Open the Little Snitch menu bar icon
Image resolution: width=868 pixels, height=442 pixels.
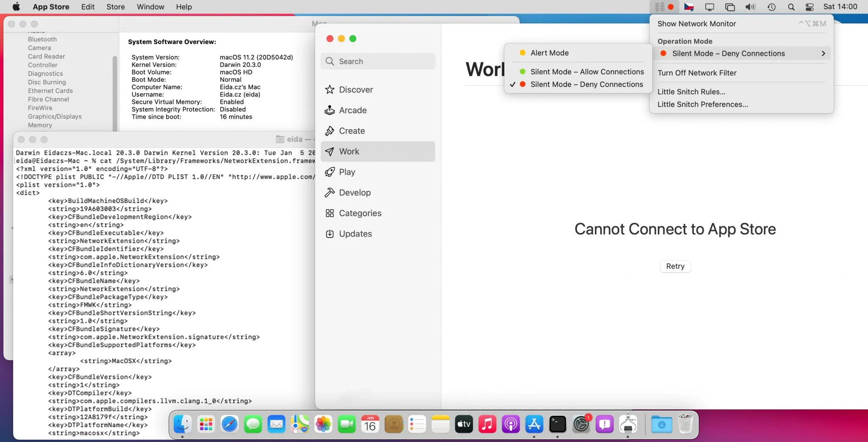pos(664,7)
